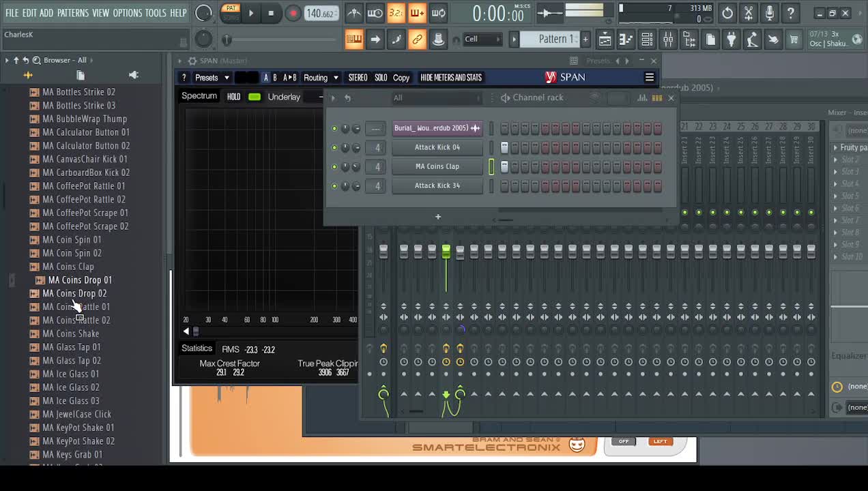Open the Channel rack options arrow menu
The image size is (868, 491).
coord(333,98)
